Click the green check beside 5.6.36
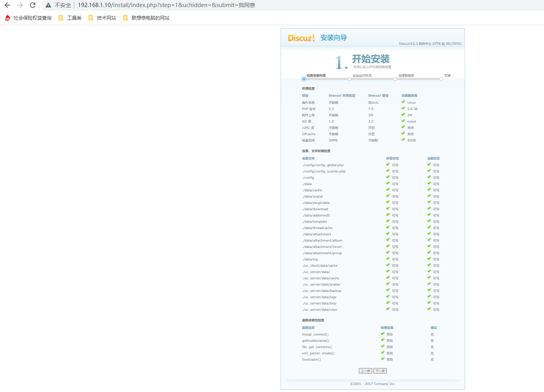The height and width of the screenshot is (392, 544). (x=403, y=108)
